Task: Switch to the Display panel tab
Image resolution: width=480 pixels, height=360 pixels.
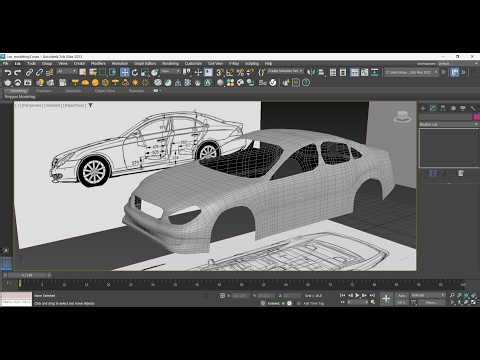Action: (463, 108)
